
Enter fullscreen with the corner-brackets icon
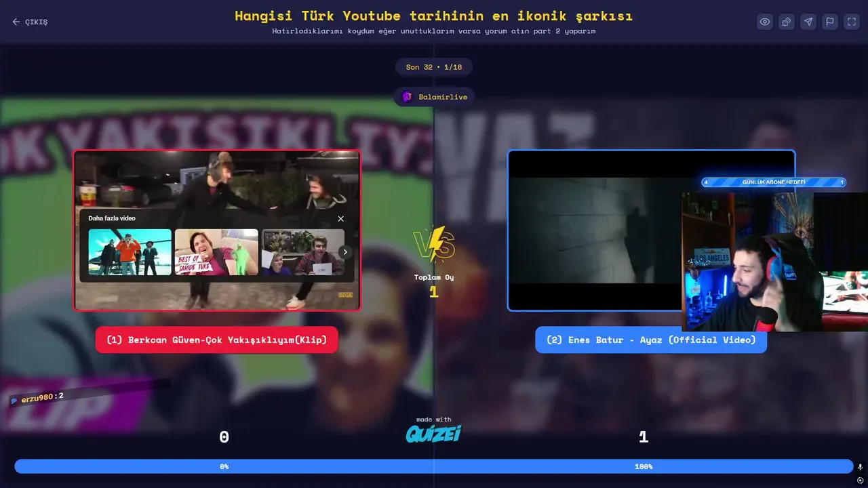pyautogui.click(x=852, y=22)
